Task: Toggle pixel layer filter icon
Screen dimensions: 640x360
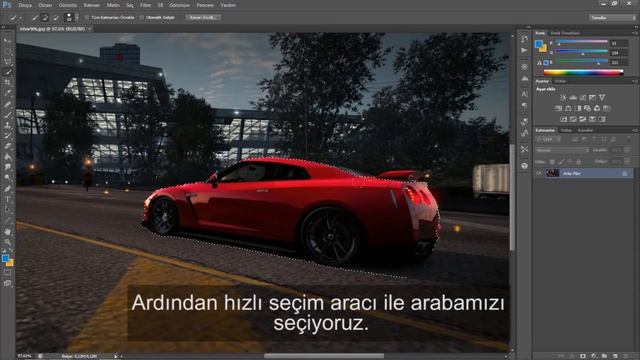Action: (575, 140)
